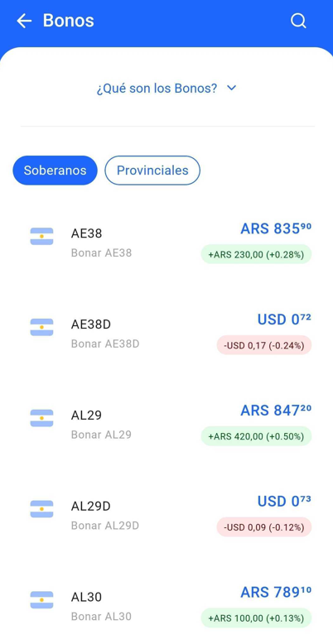Open the Bonar AE38 bond
333x644 pixels.
click(166, 243)
